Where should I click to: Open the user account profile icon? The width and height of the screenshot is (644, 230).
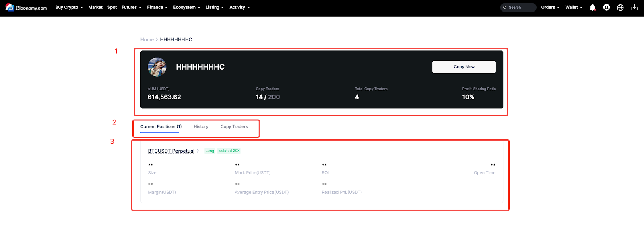607,8
